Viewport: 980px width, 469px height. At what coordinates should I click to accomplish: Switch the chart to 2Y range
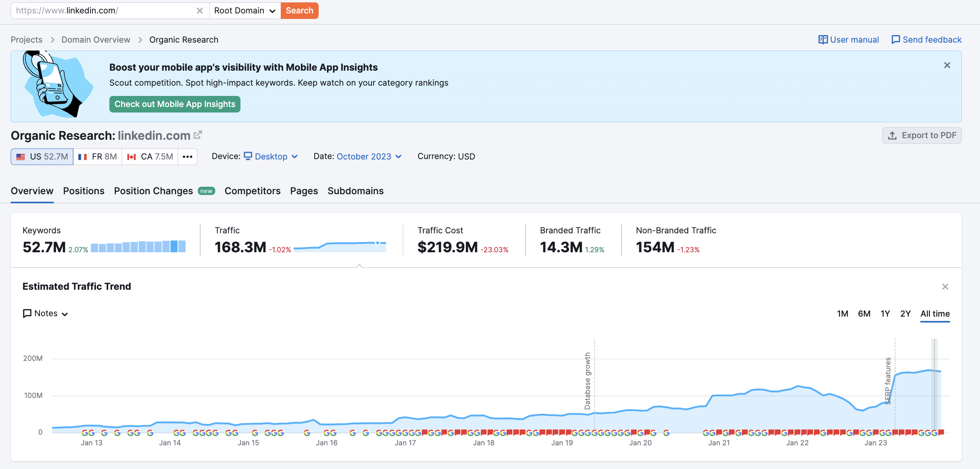(x=906, y=313)
